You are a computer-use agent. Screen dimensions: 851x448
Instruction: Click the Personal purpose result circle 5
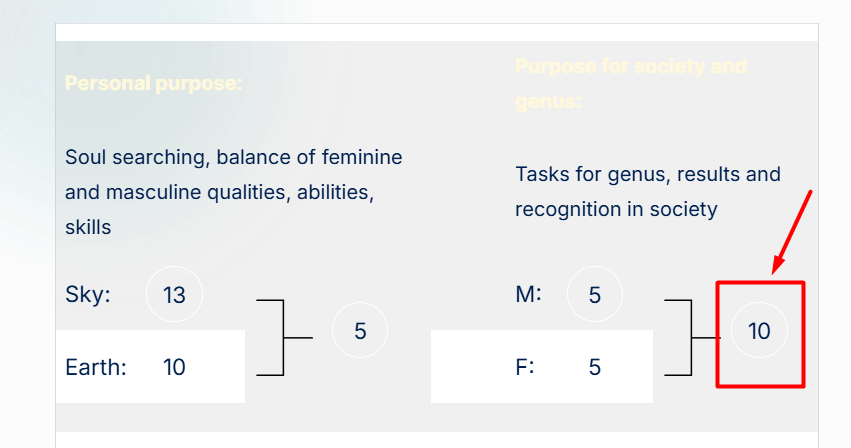[x=360, y=331]
